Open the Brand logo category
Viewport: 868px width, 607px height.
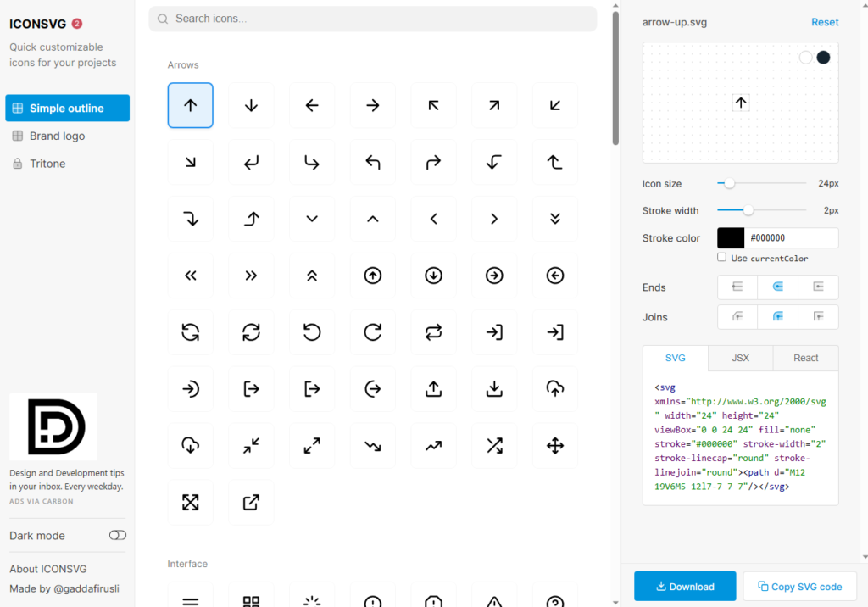(57, 136)
